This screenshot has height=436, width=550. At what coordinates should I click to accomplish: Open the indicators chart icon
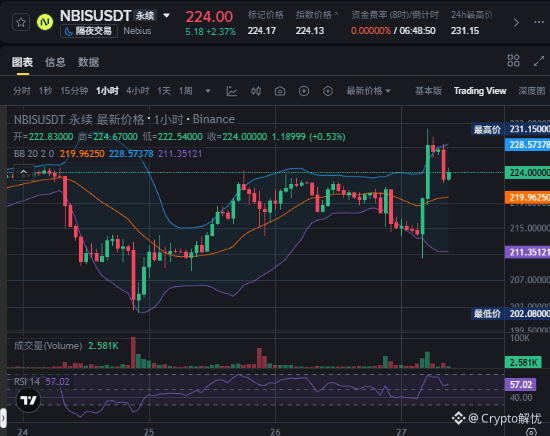coord(232,91)
